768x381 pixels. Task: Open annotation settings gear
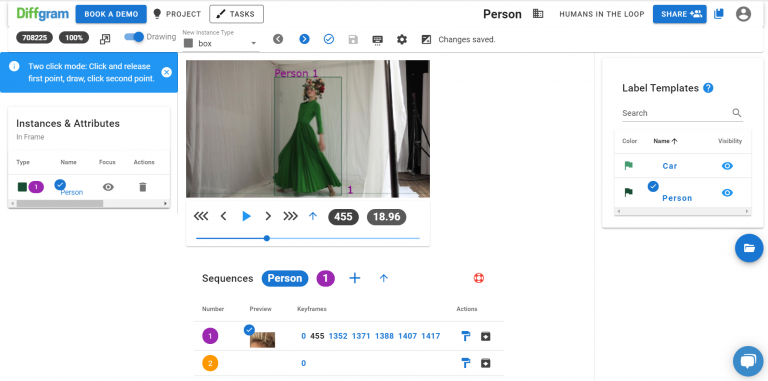[x=402, y=39]
